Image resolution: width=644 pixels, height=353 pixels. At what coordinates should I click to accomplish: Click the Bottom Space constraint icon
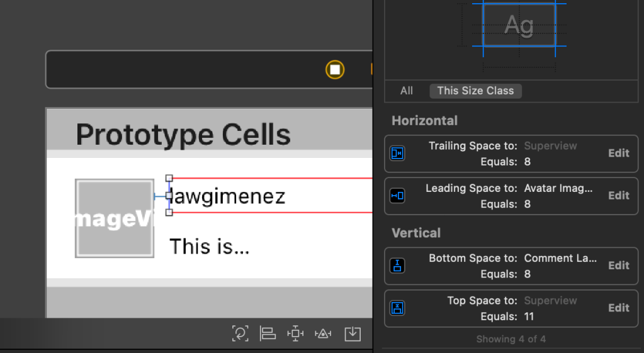397,266
